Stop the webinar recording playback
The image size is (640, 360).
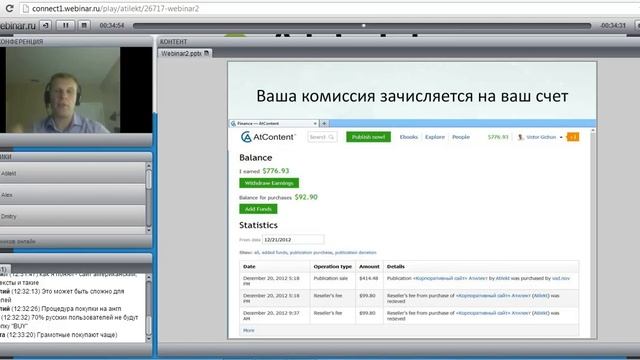coord(84,25)
